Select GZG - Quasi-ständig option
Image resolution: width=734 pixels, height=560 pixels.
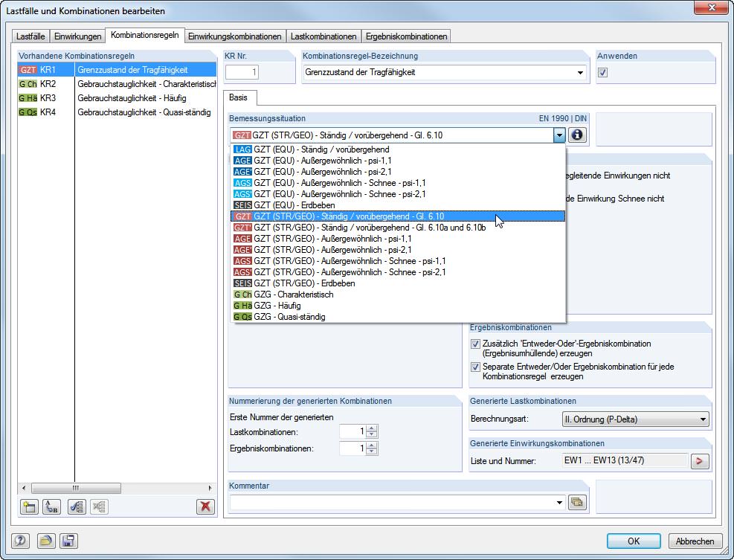tap(398, 317)
